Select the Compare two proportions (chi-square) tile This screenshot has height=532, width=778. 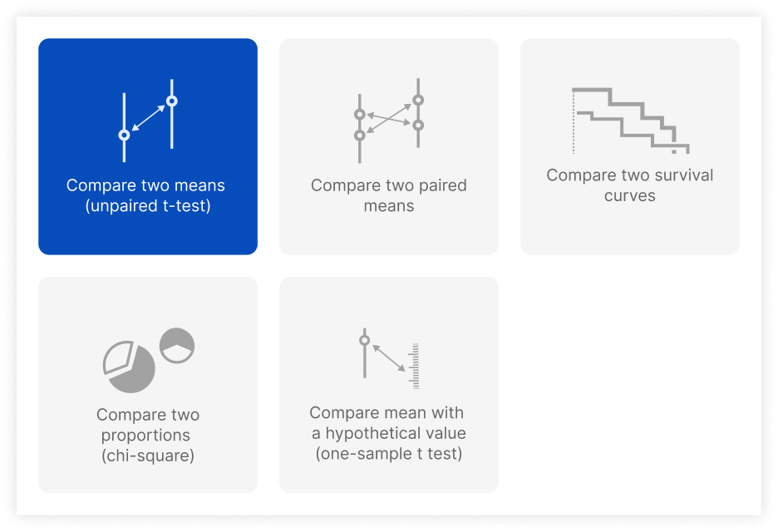(147, 384)
